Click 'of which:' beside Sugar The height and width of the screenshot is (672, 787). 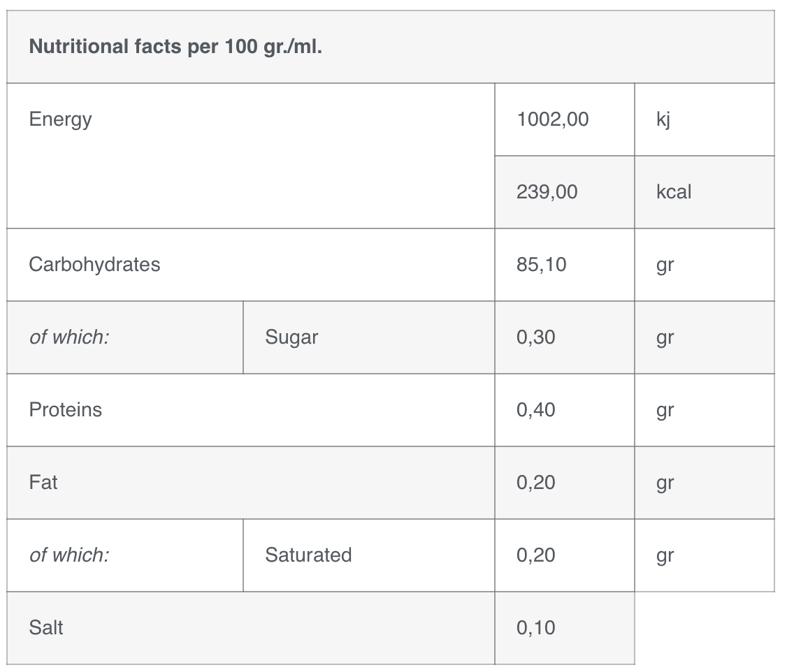point(69,337)
